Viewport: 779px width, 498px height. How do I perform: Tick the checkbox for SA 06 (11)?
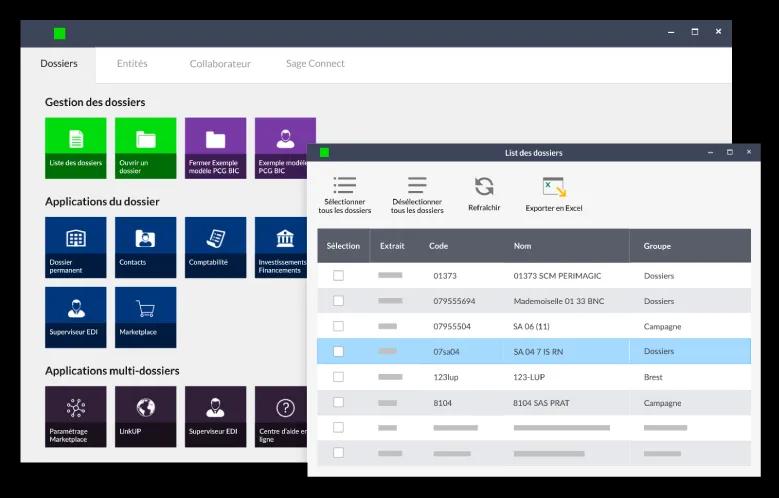coord(338,326)
